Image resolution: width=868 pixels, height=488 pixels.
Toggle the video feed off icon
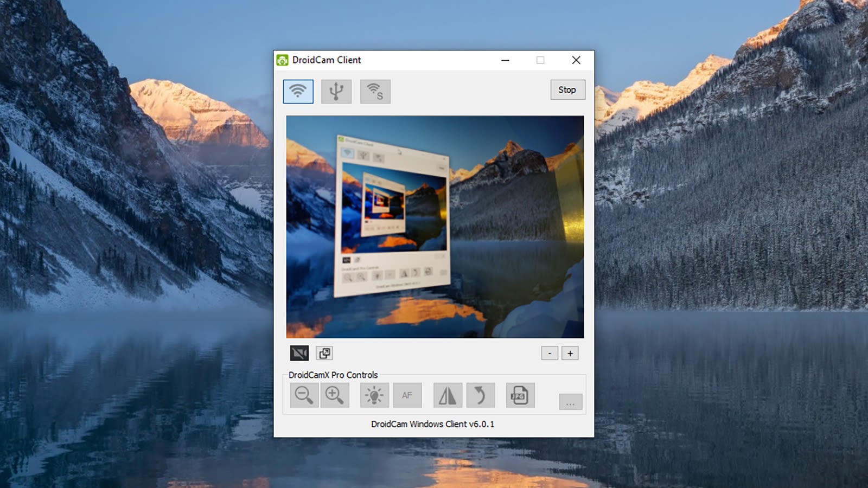click(x=299, y=354)
